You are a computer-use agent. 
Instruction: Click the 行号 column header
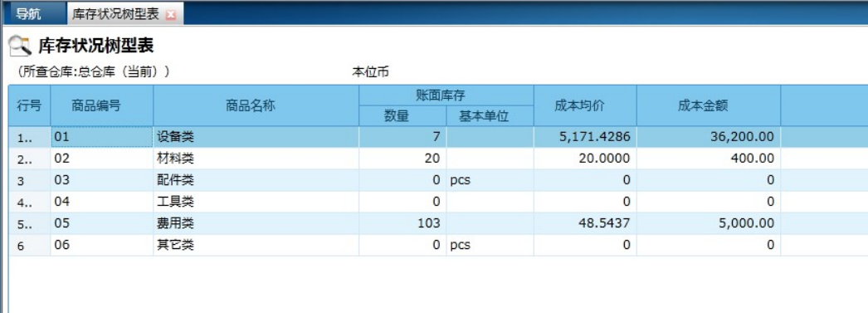30,105
